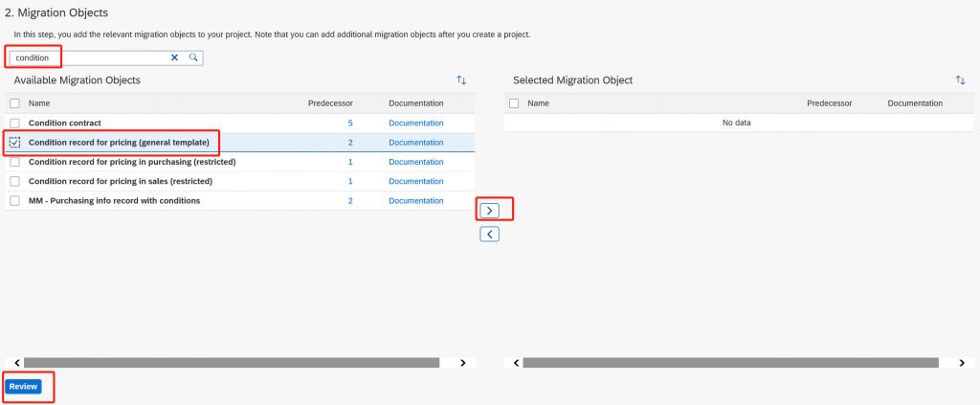Move object back left with arrow button

click(x=489, y=235)
